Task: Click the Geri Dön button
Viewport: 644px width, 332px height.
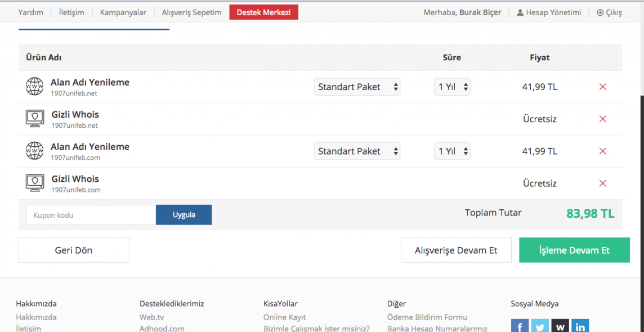Action: (x=74, y=250)
